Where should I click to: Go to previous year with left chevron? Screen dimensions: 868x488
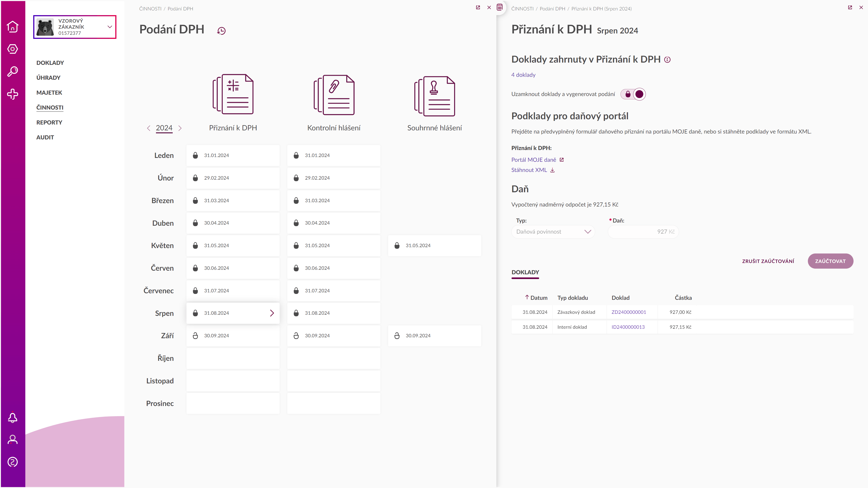(149, 128)
